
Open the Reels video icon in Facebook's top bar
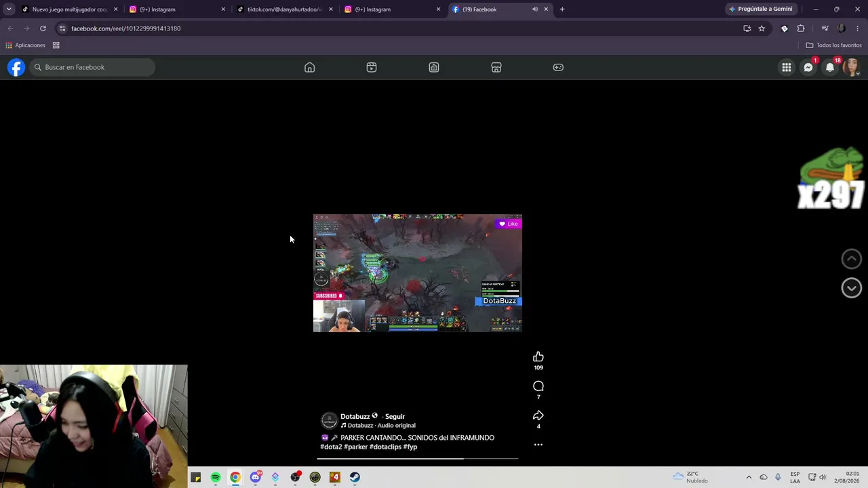(x=372, y=67)
